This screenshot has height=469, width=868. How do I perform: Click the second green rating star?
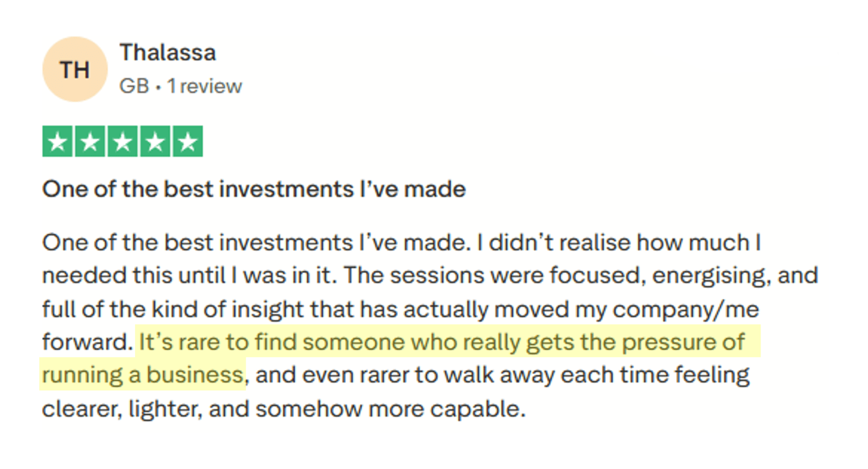pos(90,142)
